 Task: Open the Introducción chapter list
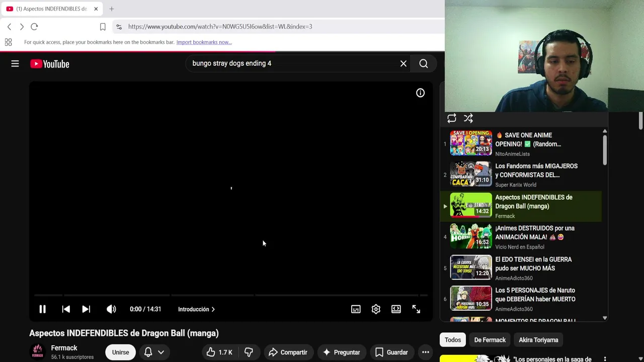click(x=196, y=309)
